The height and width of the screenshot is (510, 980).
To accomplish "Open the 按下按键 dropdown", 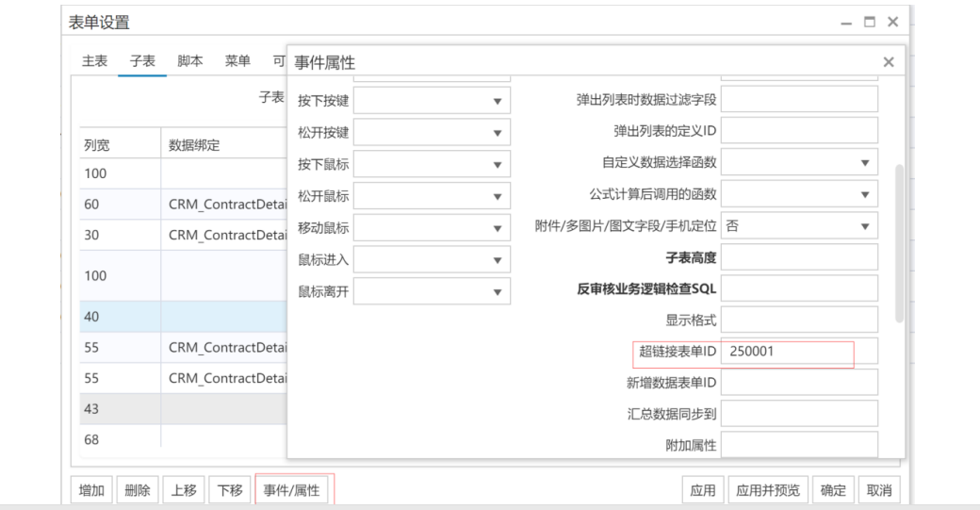I will click(432, 101).
